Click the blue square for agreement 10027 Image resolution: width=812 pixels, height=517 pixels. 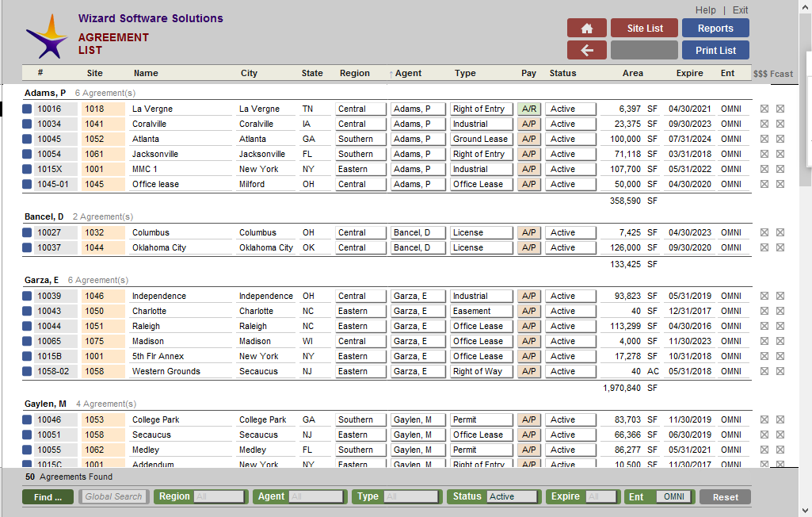tap(27, 233)
